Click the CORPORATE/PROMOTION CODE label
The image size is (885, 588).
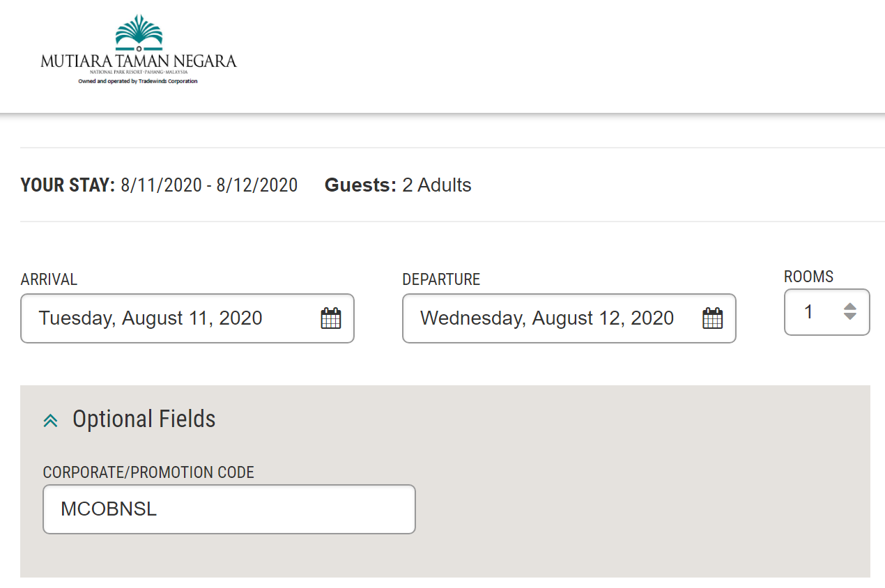tap(148, 472)
